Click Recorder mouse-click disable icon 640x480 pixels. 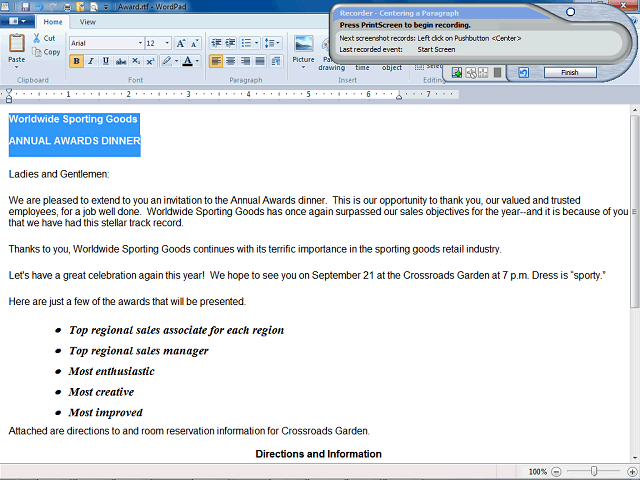click(x=471, y=73)
